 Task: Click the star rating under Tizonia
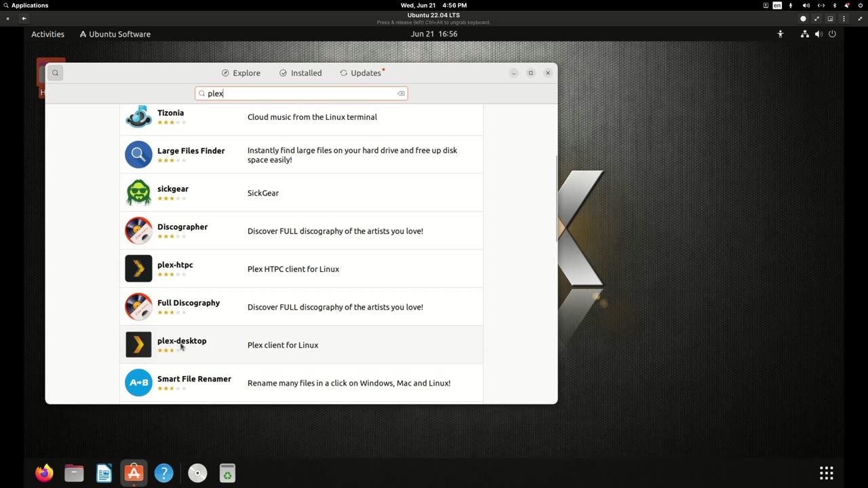(172, 123)
